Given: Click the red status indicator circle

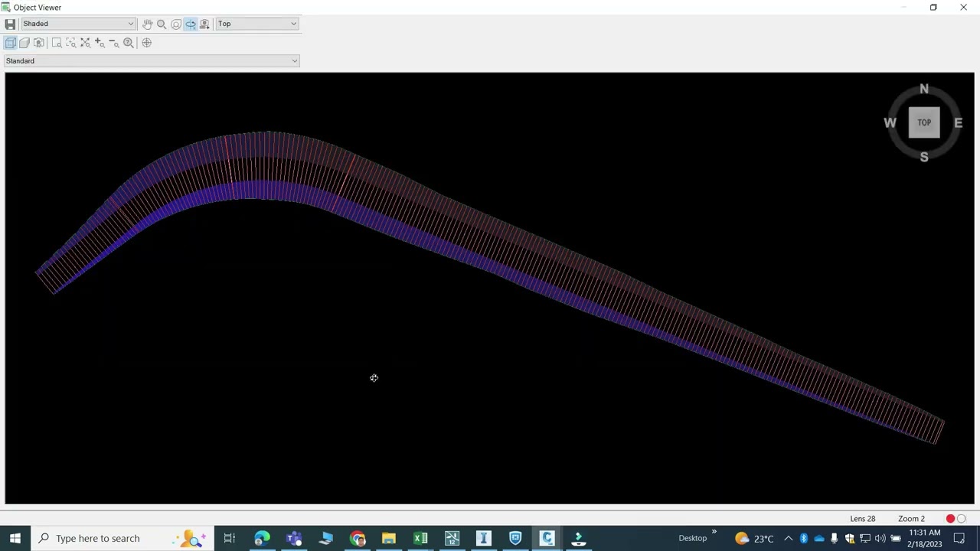Looking at the screenshot, I should click(950, 519).
